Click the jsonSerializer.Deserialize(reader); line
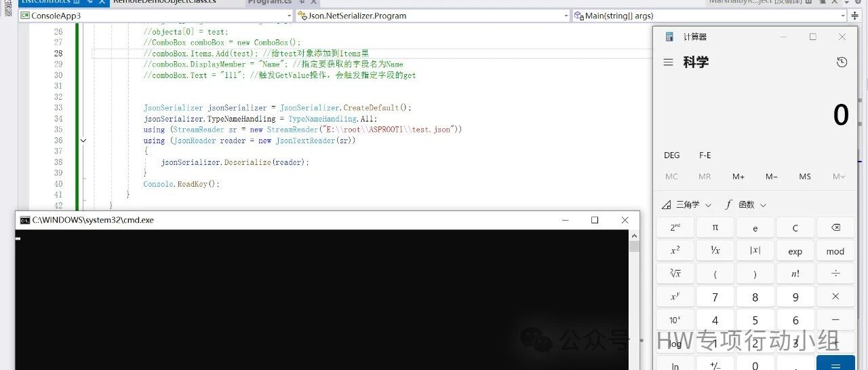 (x=235, y=162)
